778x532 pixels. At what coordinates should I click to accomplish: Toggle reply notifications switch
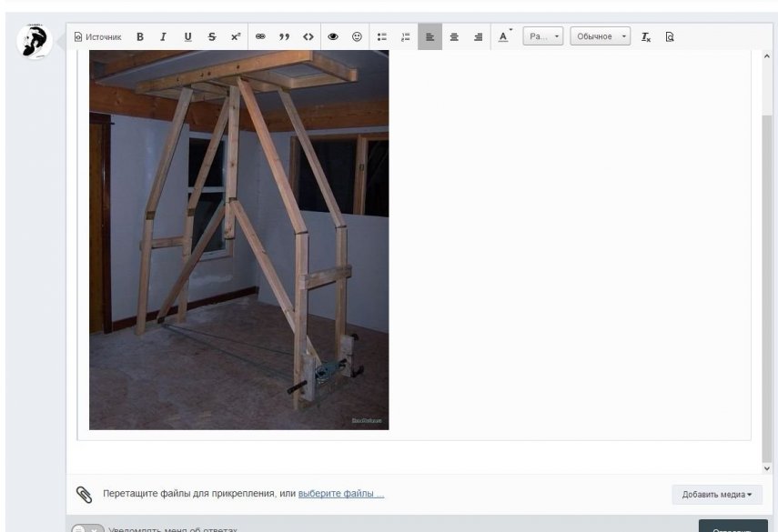[x=87, y=529]
